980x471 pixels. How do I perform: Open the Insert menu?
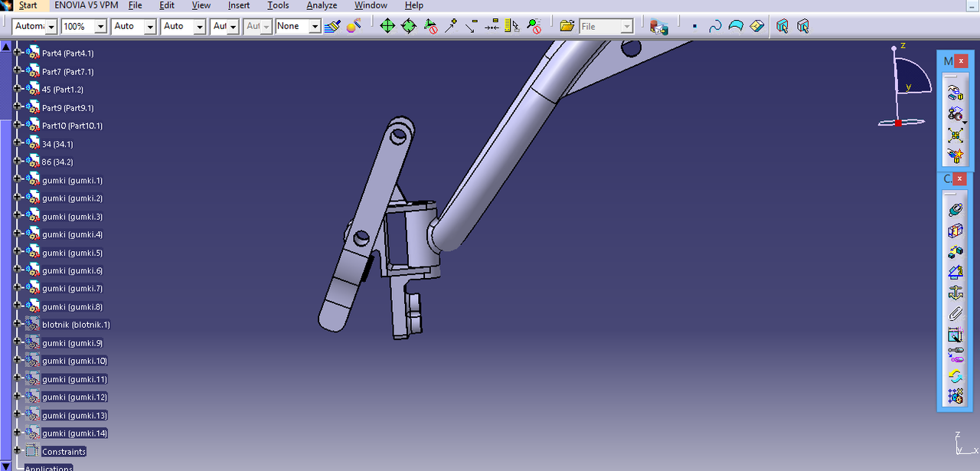tap(239, 5)
